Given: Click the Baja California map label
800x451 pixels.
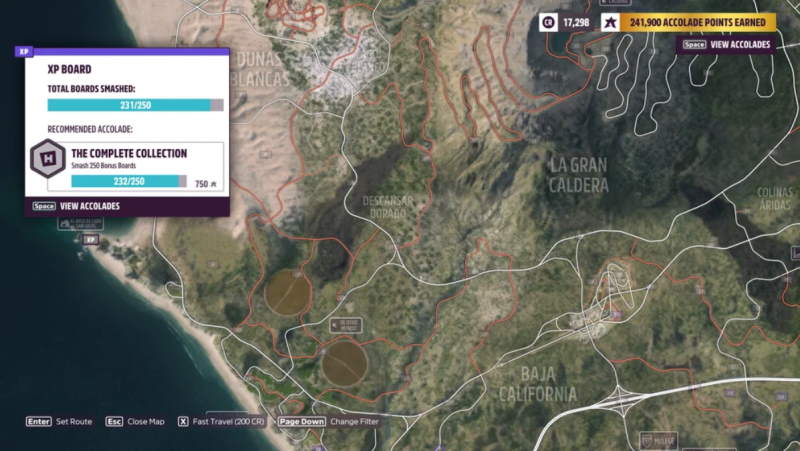Looking at the screenshot, I should pyautogui.click(x=538, y=385).
